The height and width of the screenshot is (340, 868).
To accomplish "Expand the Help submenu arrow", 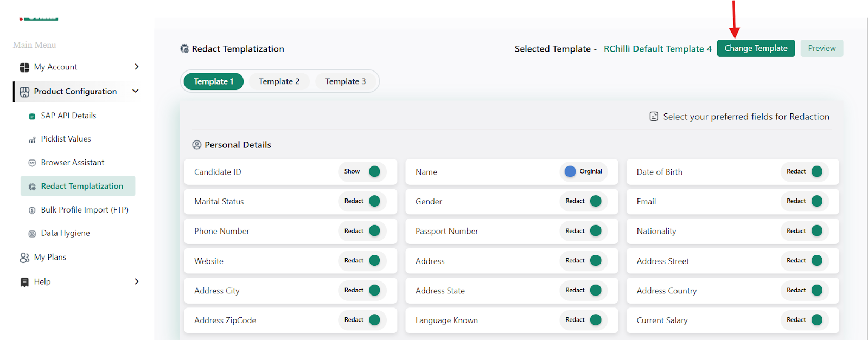I will click(x=136, y=281).
